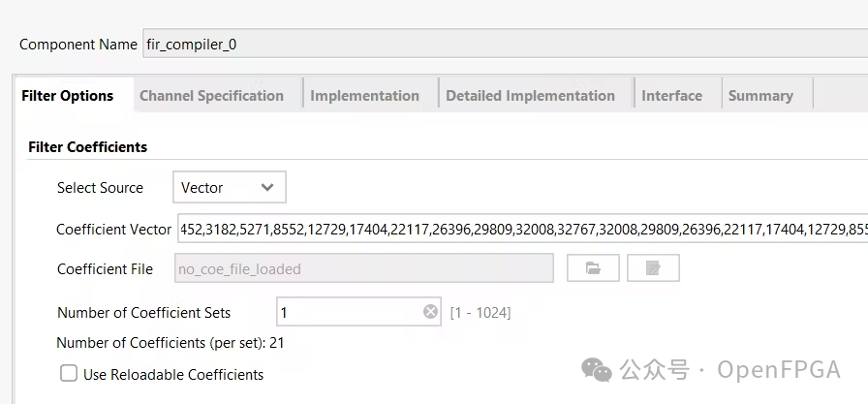Click the WeChat logo in the watermark

[x=596, y=368]
